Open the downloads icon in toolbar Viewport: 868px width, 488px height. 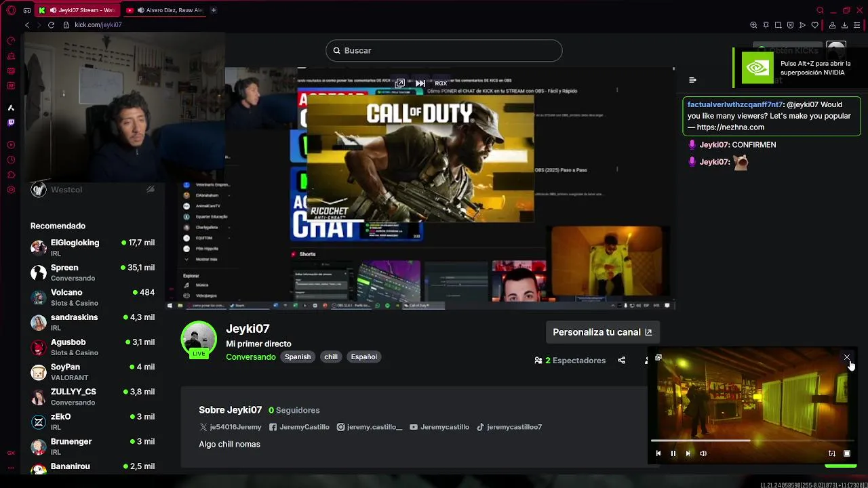point(844,25)
